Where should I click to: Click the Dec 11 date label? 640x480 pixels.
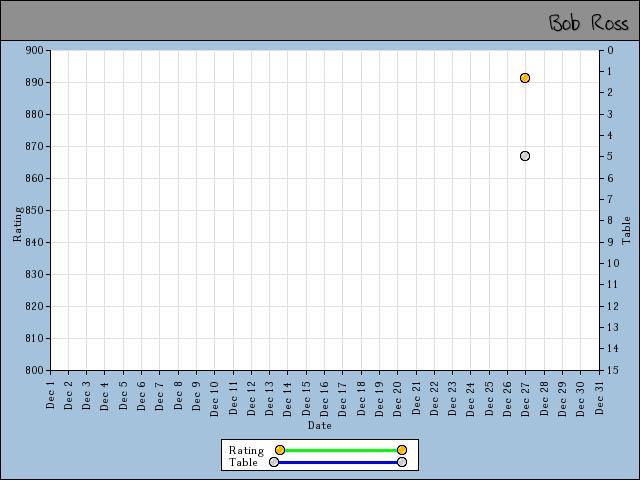(x=233, y=398)
